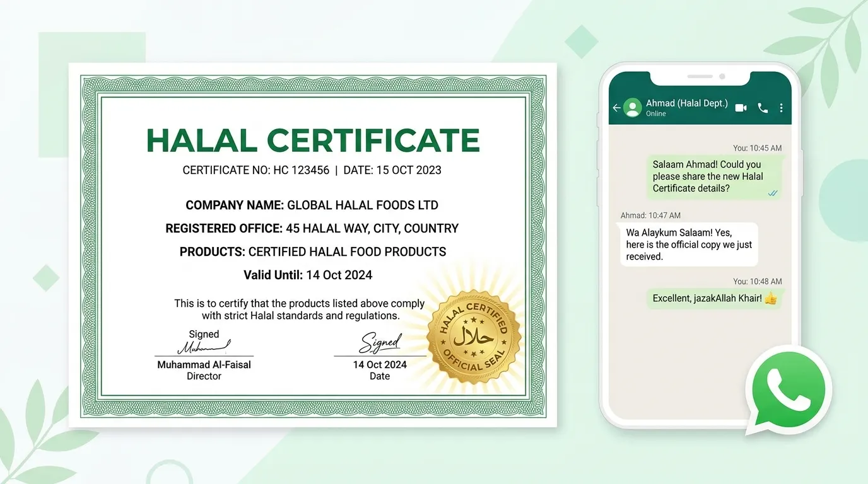Select the printed name "Muhammad Al-Faisal"
The height and width of the screenshot is (484, 868).
click(204, 365)
